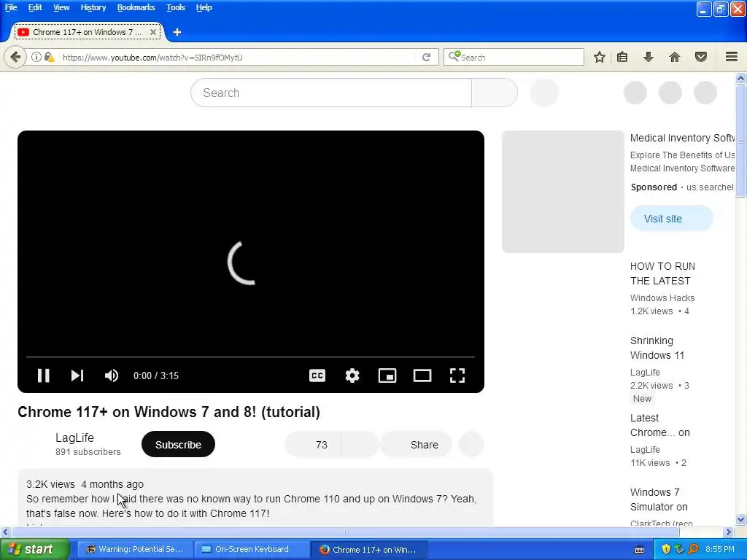Viewport: 747px width, 560px height.
Task: Open Latest Chrome... on video
Action: pyautogui.click(x=659, y=425)
